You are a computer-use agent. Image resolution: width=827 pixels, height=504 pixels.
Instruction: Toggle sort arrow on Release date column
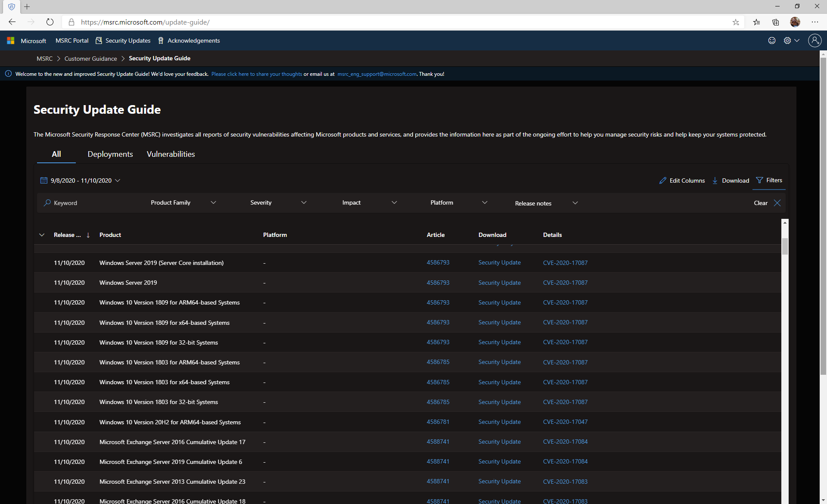pyautogui.click(x=88, y=235)
